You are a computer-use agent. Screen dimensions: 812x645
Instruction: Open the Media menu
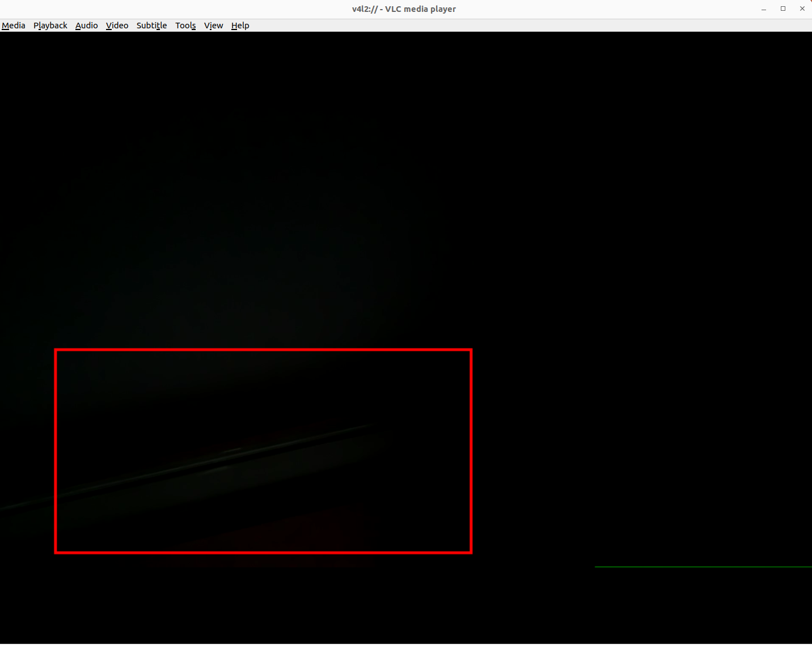[x=14, y=26]
